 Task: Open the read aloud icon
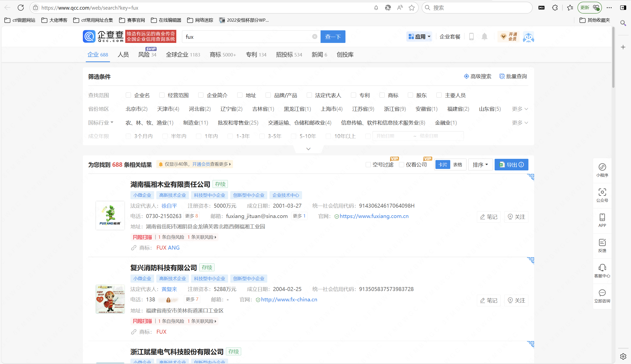click(x=400, y=8)
